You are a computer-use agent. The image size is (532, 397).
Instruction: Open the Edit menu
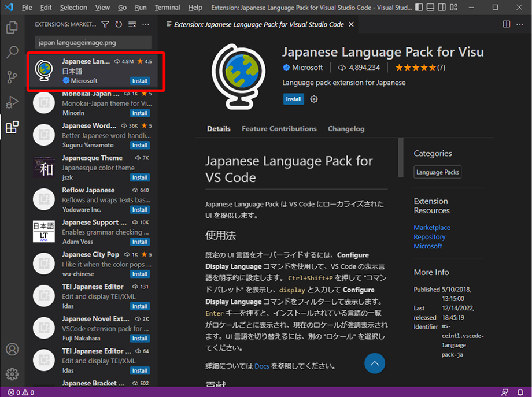coord(46,8)
